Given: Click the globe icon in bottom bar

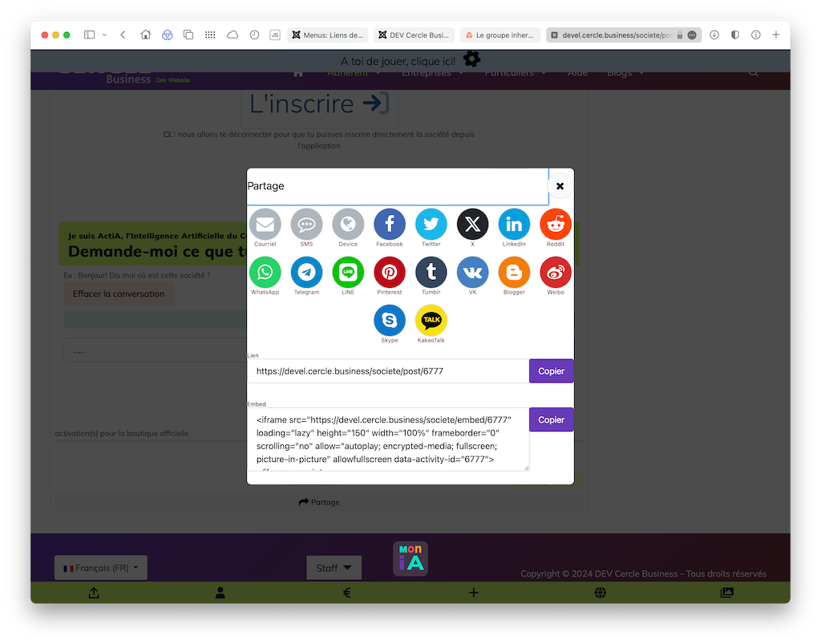Looking at the screenshot, I should 601,593.
